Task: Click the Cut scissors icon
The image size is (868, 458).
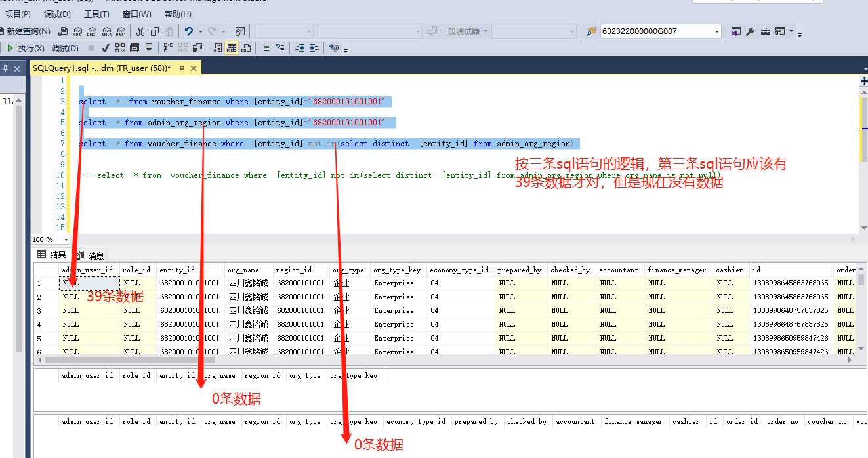Action: (140, 31)
